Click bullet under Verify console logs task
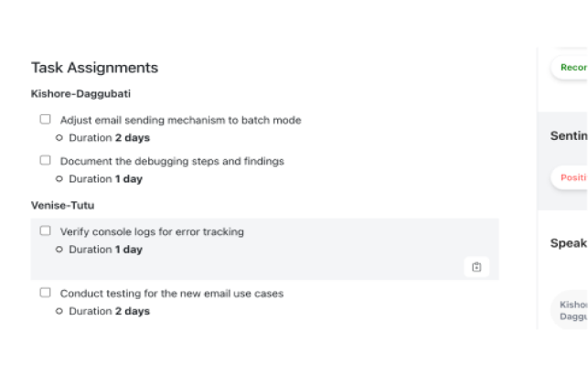588x375 pixels. (59, 250)
